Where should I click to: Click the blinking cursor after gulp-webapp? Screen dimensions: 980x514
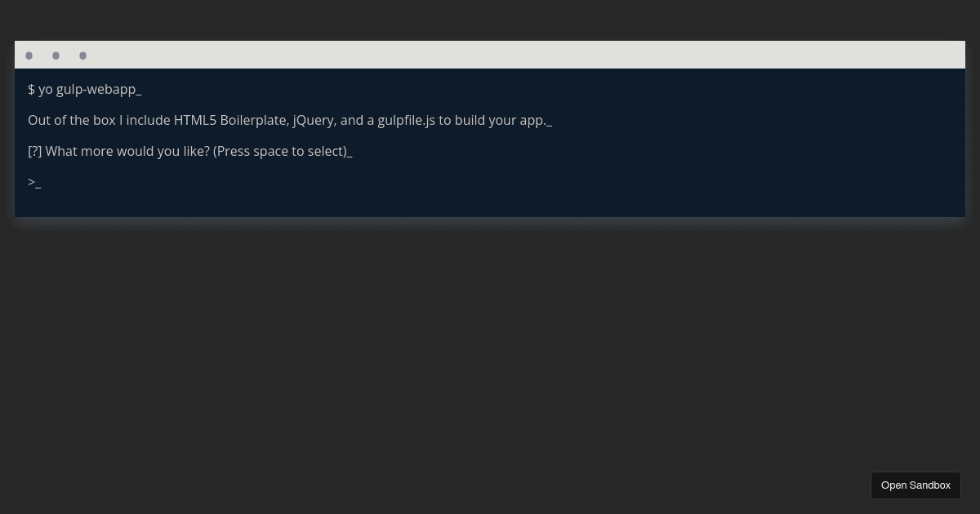pos(140,90)
